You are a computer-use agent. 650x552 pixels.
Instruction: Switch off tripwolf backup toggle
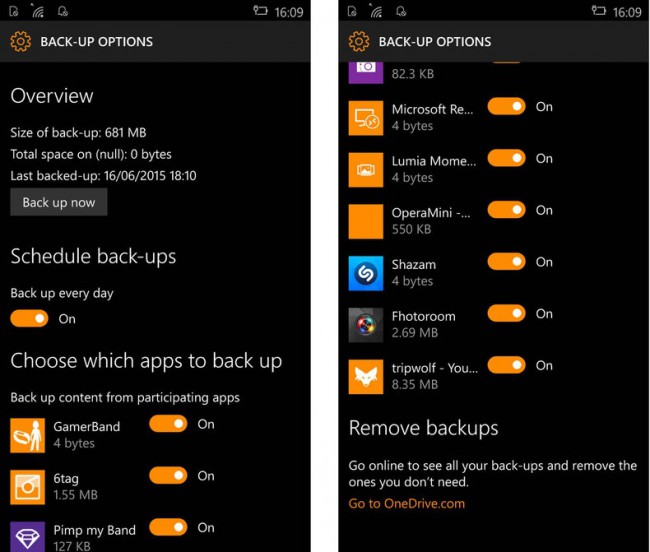[507, 366]
